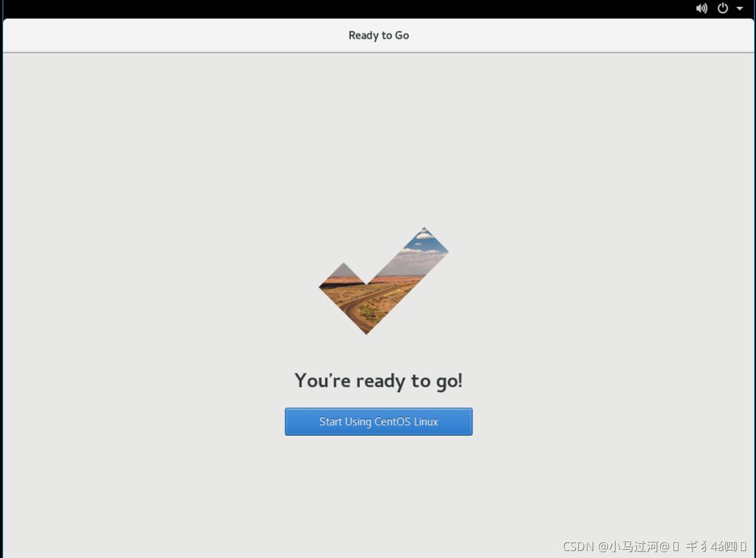Click the word "Start" on blue button
The height and width of the screenshot is (558, 756).
[x=330, y=422]
